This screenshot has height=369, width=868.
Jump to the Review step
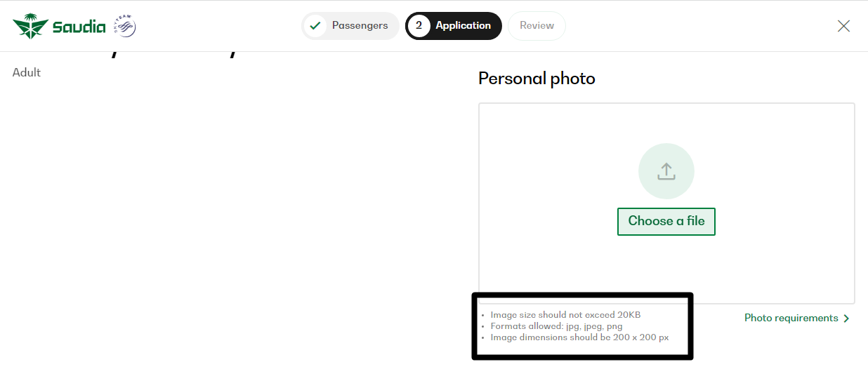pos(537,26)
